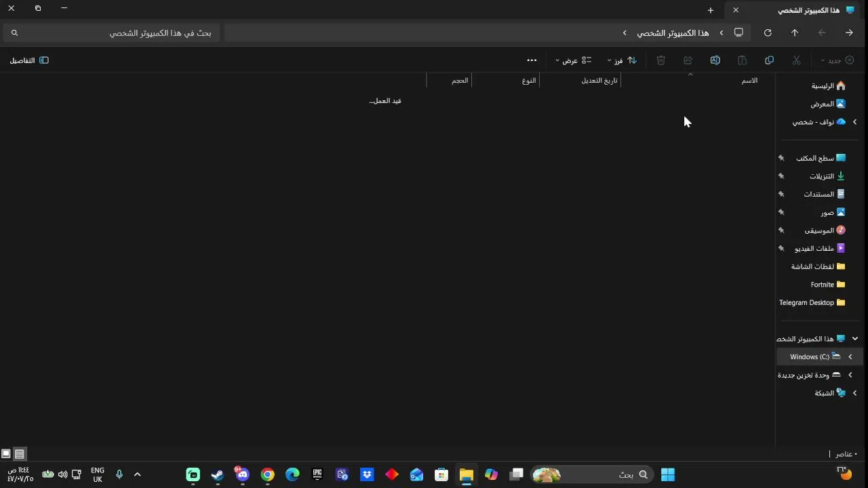The width and height of the screenshot is (868, 488).
Task: Sort by the الحجم (Size) column header
Action: [x=460, y=80]
